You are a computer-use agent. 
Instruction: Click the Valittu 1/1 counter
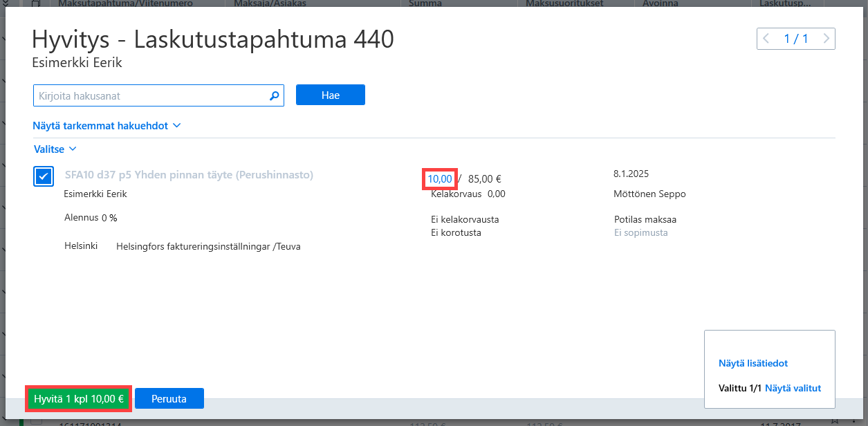click(740, 388)
